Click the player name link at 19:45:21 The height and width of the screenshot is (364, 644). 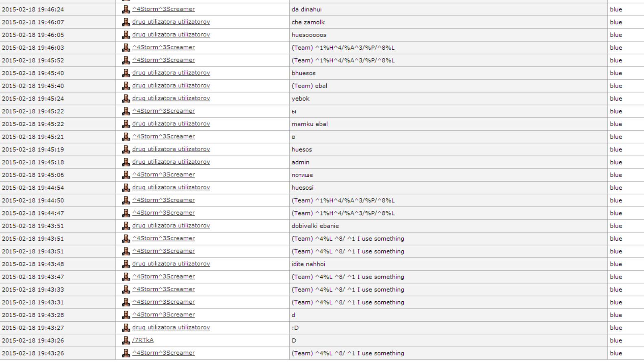point(163,136)
